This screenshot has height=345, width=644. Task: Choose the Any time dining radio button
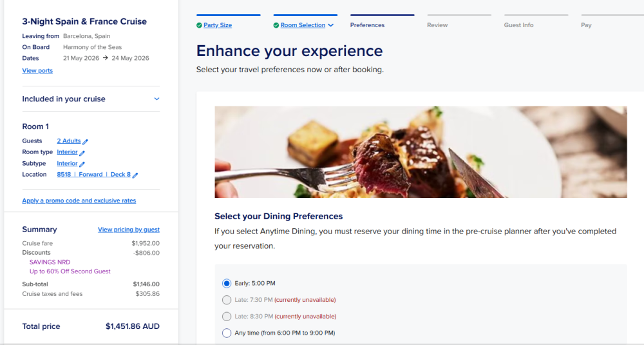(227, 333)
